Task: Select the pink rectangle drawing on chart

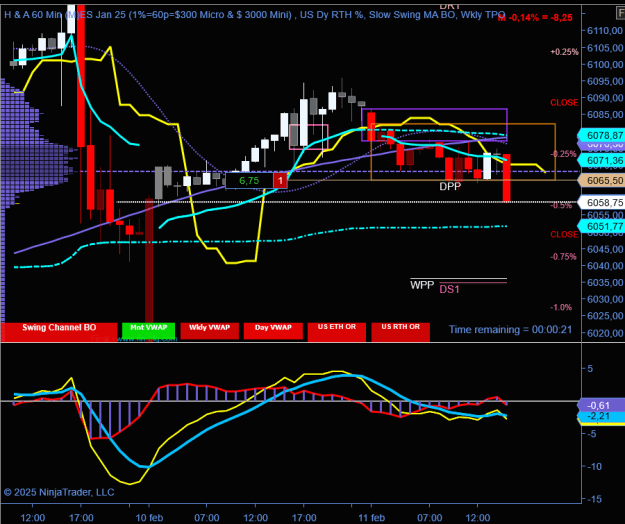Action: click(x=309, y=137)
